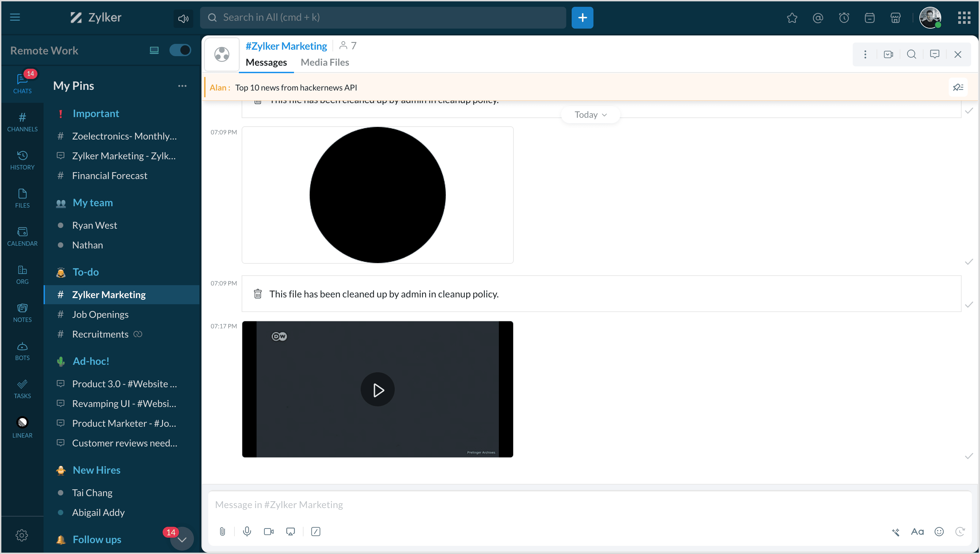Click the Important pins section
Viewport: 980px width, 554px height.
click(96, 113)
